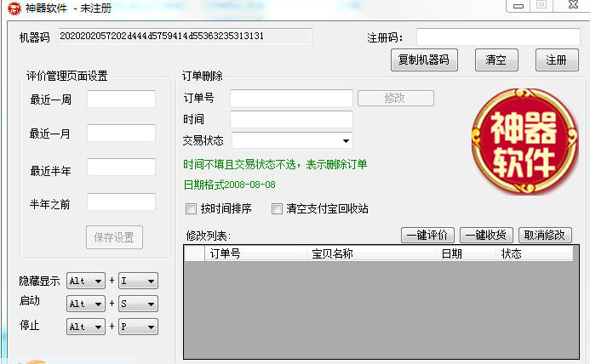Screen dimensions: 590x364
Task: Click the 一键评价 button
Action: click(427, 236)
